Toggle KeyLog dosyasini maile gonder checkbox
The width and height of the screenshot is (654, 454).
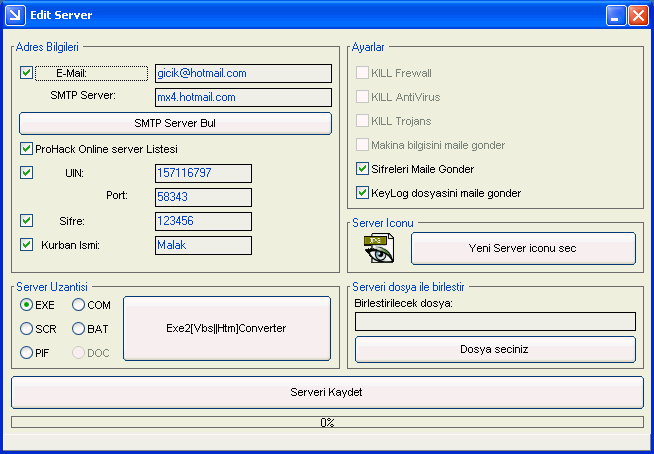pyautogui.click(x=363, y=193)
